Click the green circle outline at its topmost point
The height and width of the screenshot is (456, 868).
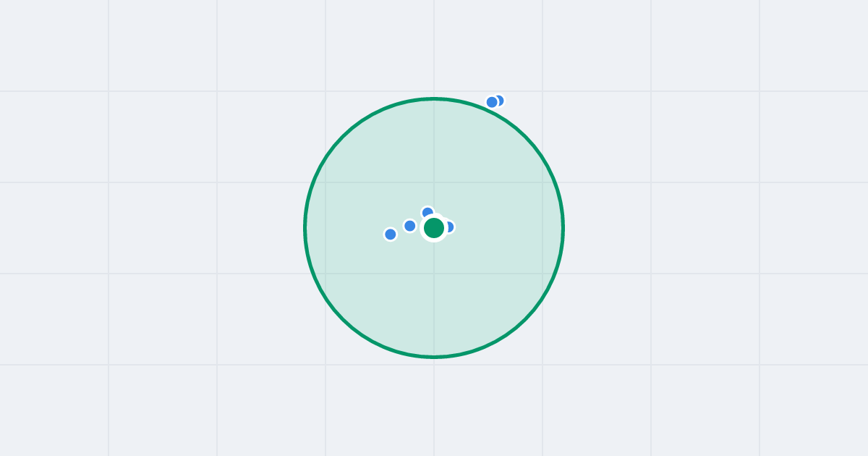pos(434,98)
